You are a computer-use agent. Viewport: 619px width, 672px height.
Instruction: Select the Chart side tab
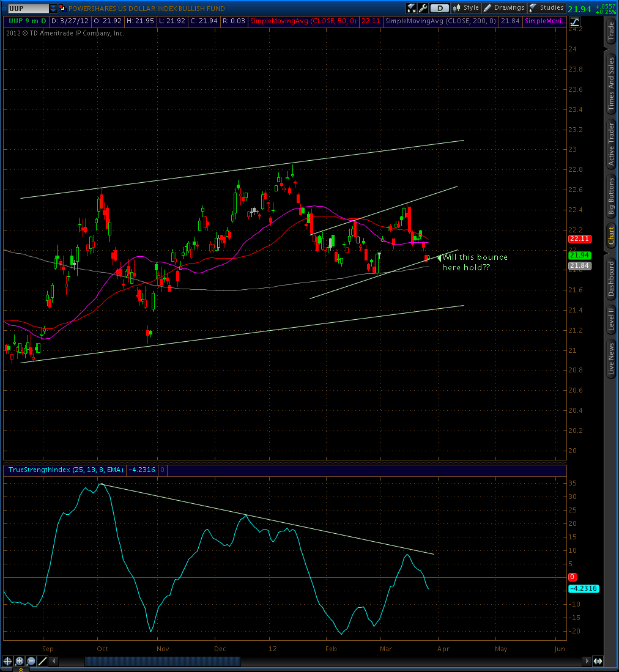pyautogui.click(x=611, y=235)
